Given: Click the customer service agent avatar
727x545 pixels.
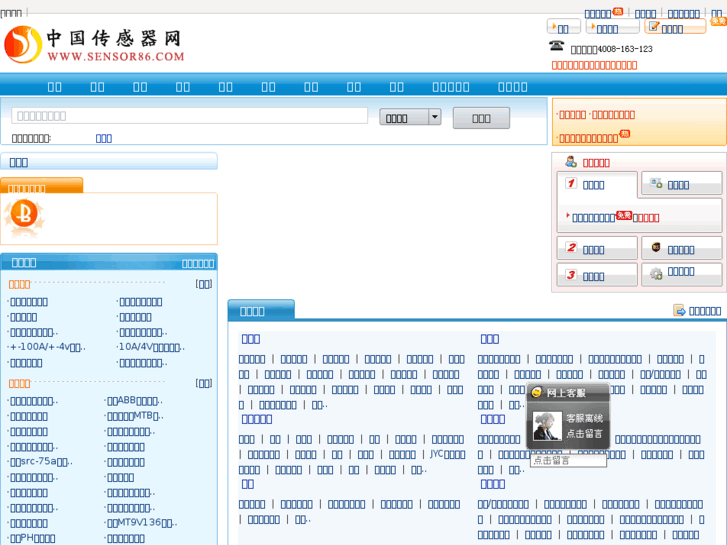Looking at the screenshot, I should 546,425.
